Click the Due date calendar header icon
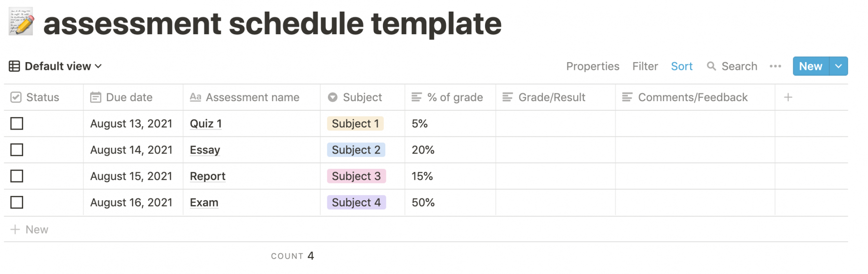 (x=95, y=97)
